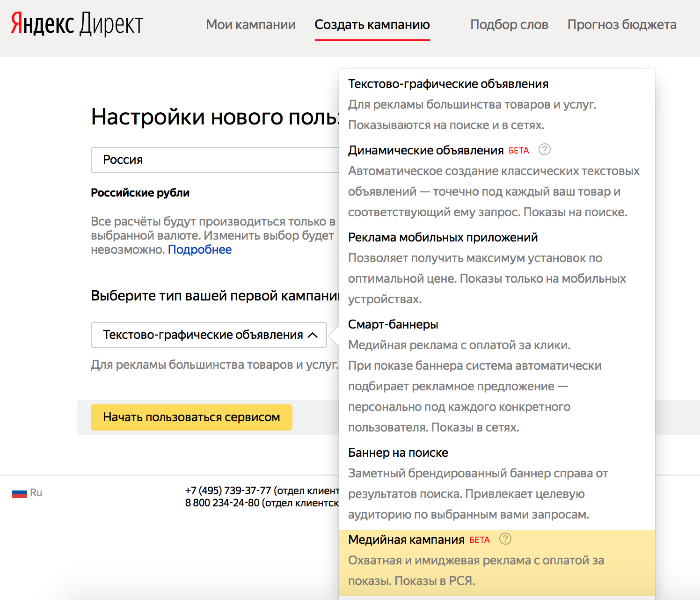The width and height of the screenshot is (700, 600).
Task: Click phone number 8 800 234-24-80
Action: 222,503
